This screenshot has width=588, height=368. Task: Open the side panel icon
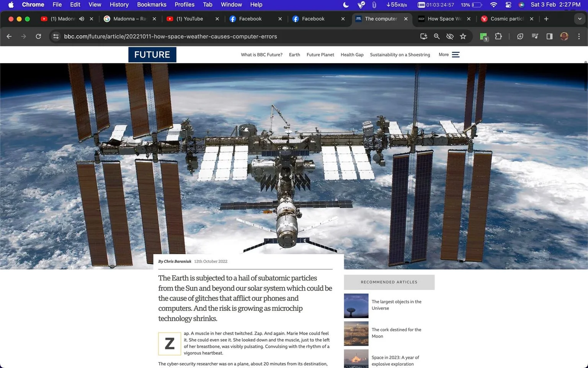(549, 36)
